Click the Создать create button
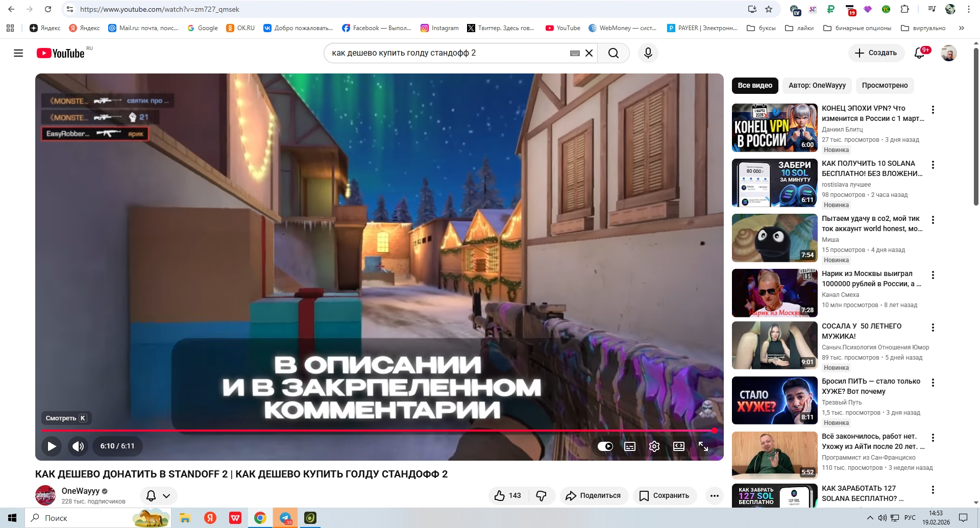Viewport: 980px width, 528px height. 876,53
